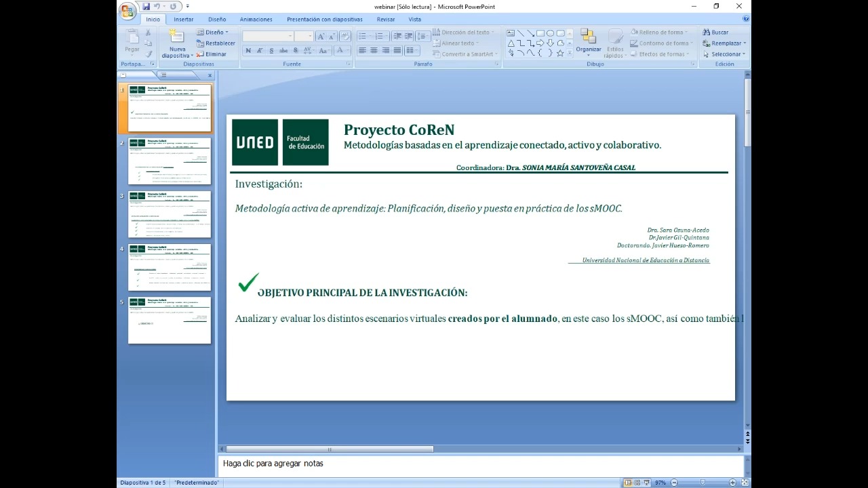
Task: Open the Alinear texto dropdown
Action: (x=455, y=43)
